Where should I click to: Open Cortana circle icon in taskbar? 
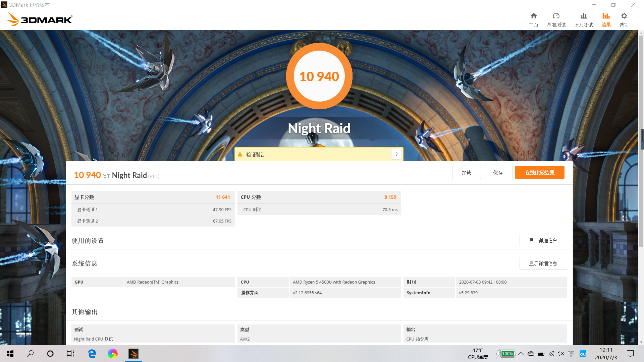click(50, 354)
